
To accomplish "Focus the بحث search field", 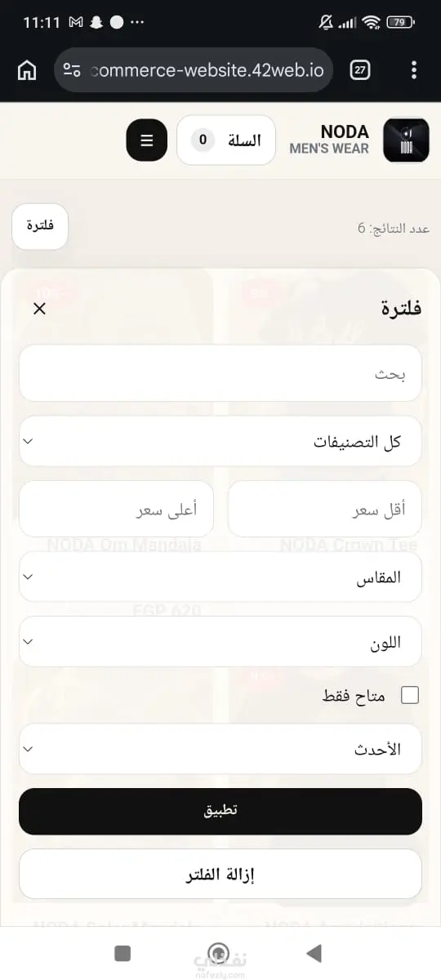I will coord(220,373).
